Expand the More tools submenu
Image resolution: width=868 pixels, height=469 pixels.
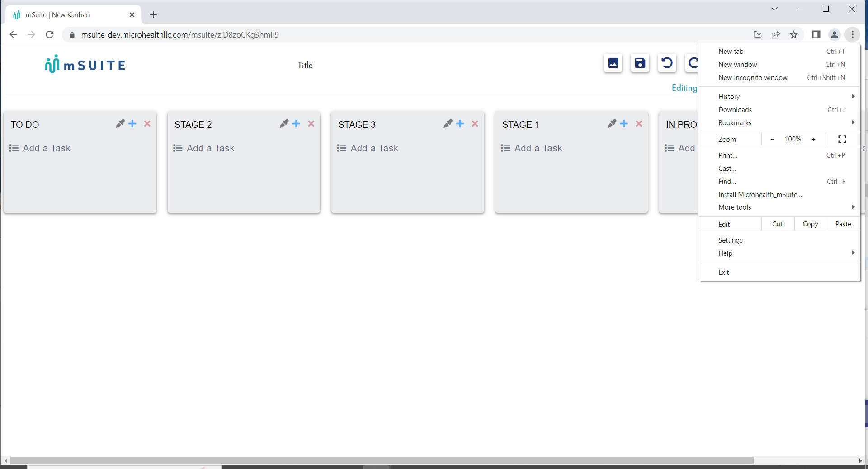tap(735, 207)
